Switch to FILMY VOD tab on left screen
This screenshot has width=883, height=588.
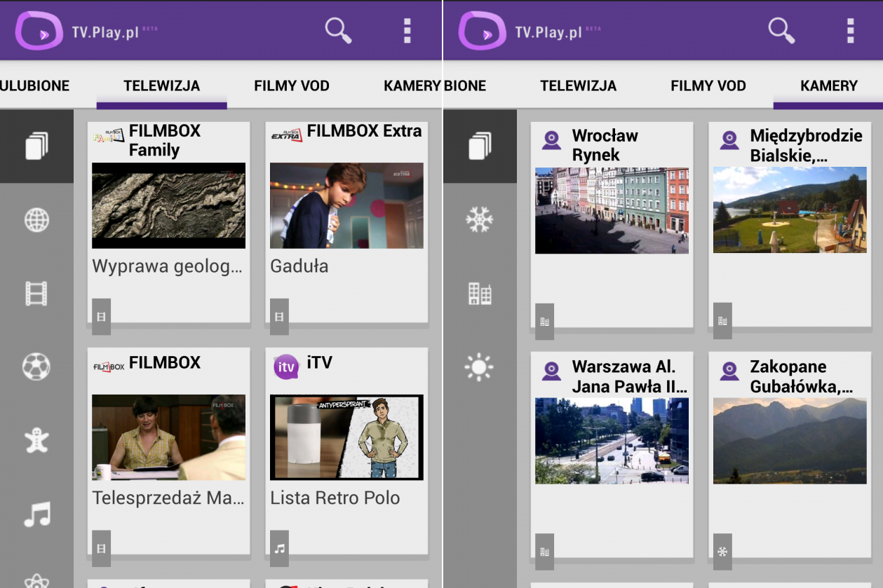point(292,86)
